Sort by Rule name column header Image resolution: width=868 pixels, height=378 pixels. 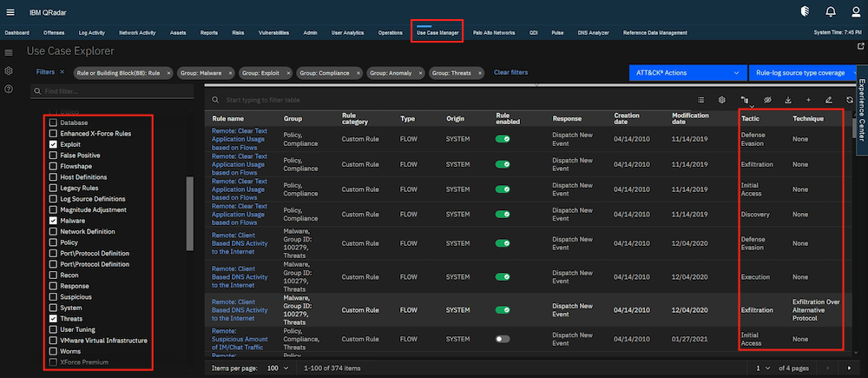pos(227,119)
